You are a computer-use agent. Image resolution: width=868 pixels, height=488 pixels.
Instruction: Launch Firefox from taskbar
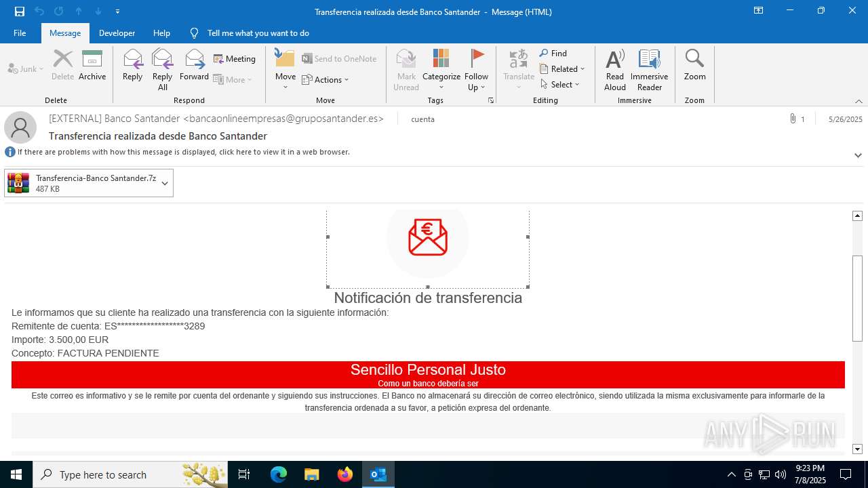345,474
